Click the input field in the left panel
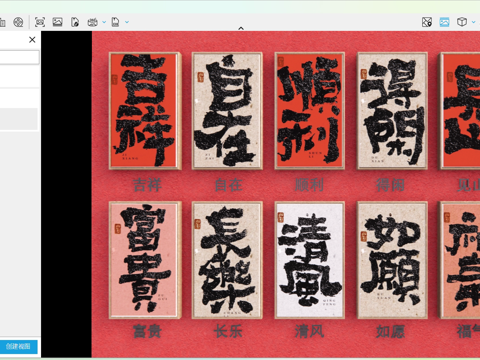This screenshot has height=360, width=480. [x=19, y=57]
